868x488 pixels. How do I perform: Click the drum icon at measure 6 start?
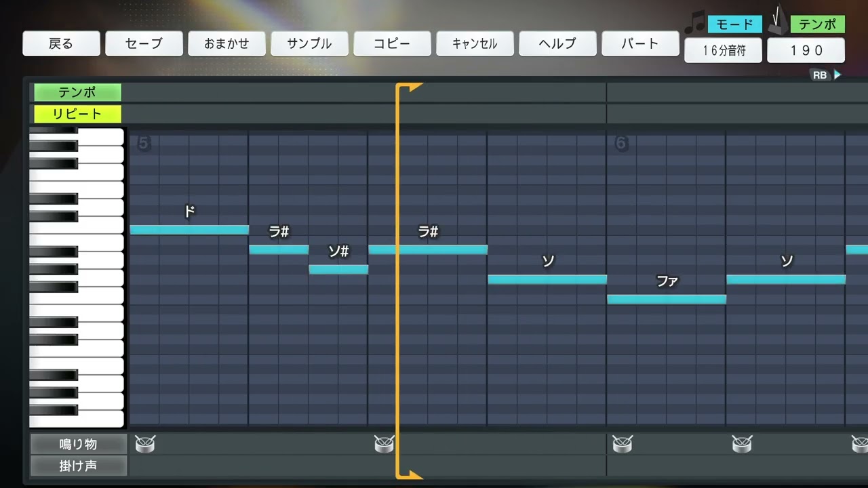pyautogui.click(x=623, y=444)
